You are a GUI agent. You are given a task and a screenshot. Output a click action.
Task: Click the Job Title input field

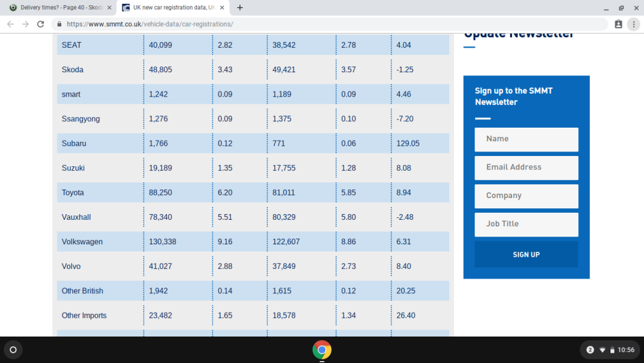(x=527, y=224)
